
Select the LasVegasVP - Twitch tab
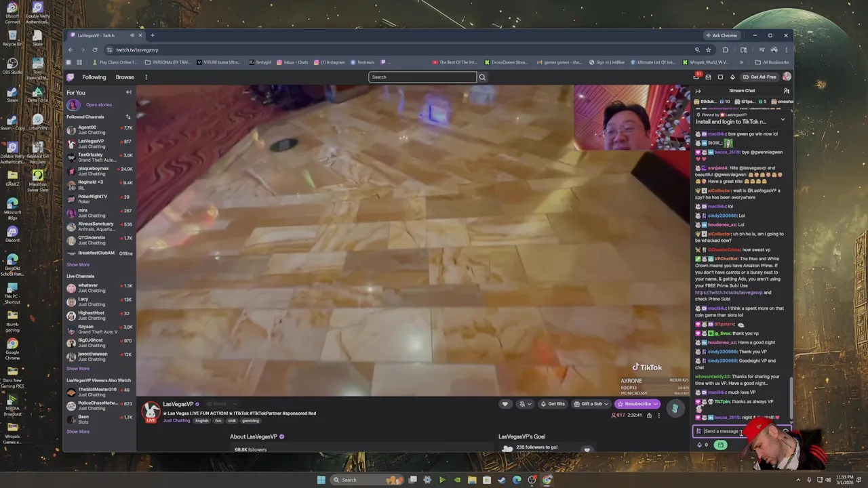click(x=105, y=35)
